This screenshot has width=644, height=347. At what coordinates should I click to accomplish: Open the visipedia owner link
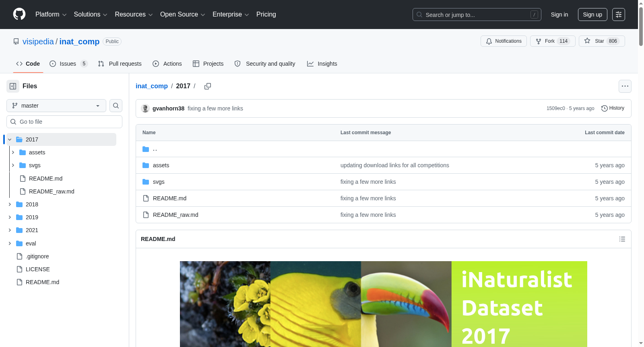click(x=38, y=42)
